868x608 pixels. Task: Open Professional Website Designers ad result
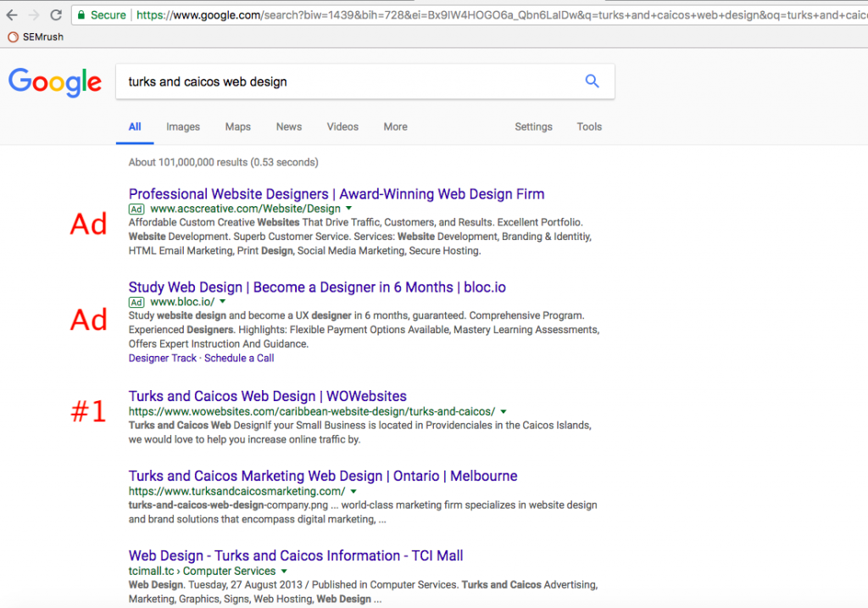click(x=337, y=194)
